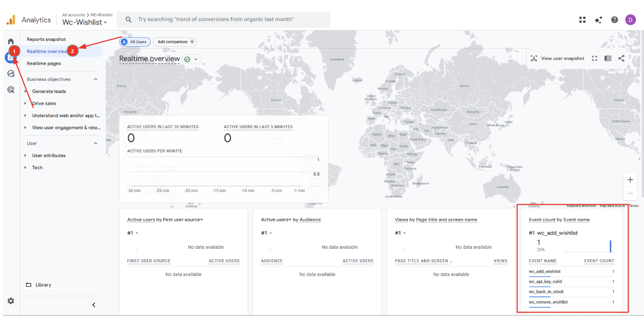Click Event count by Event name card title
This screenshot has height=316, width=644.
(x=559, y=220)
